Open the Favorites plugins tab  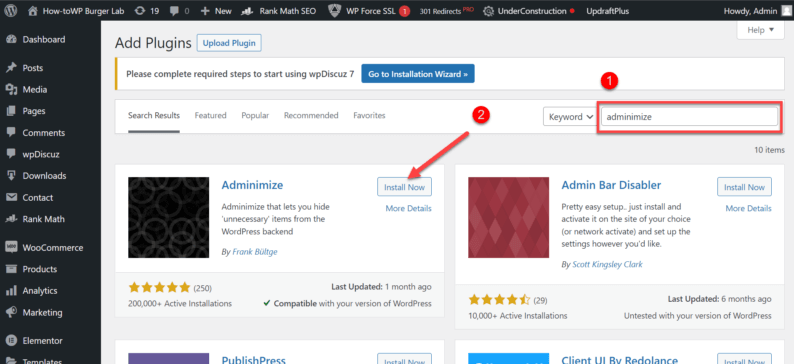pos(369,115)
